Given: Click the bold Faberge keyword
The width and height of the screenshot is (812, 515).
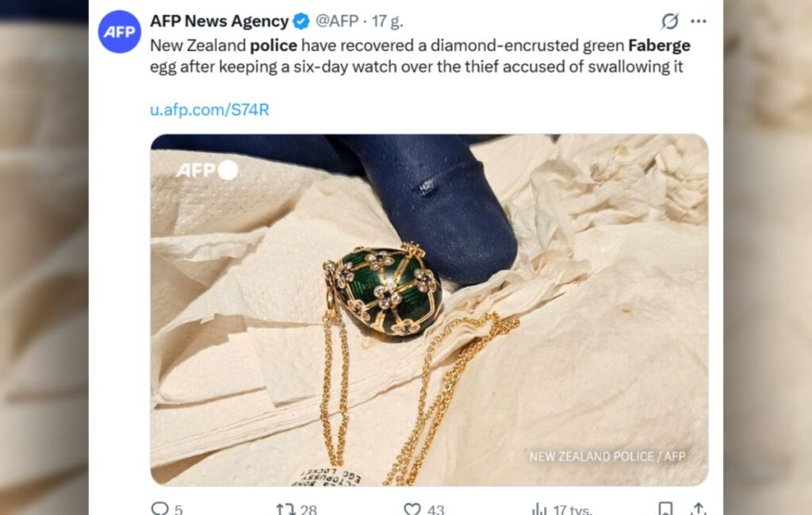Looking at the screenshot, I should tap(659, 45).
